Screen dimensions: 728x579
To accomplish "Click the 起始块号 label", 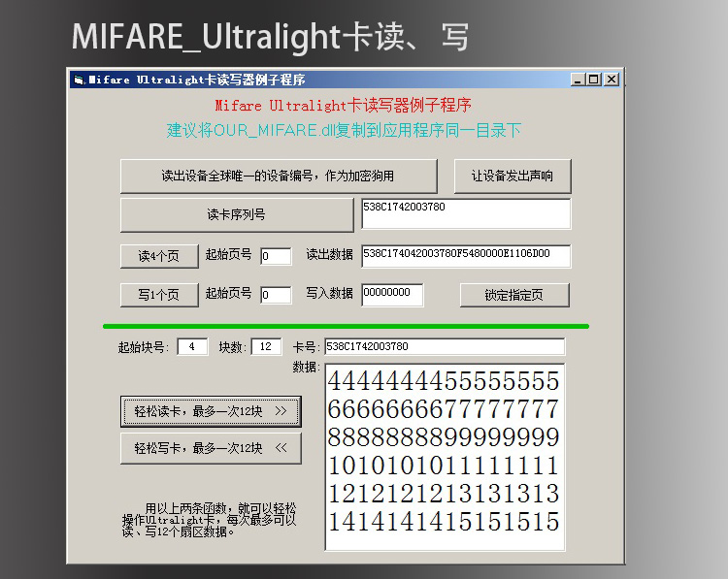I will (x=143, y=347).
